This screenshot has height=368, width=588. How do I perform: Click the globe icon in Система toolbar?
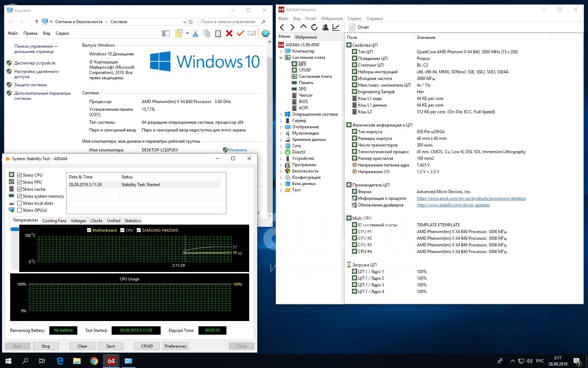[266, 33]
